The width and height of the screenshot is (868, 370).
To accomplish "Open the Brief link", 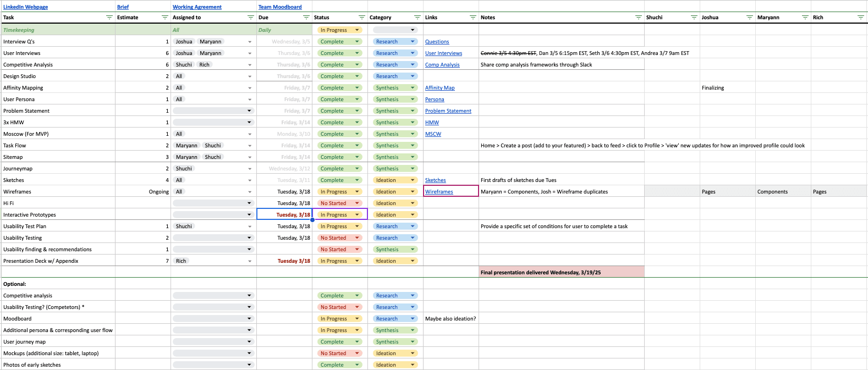I will (x=123, y=7).
